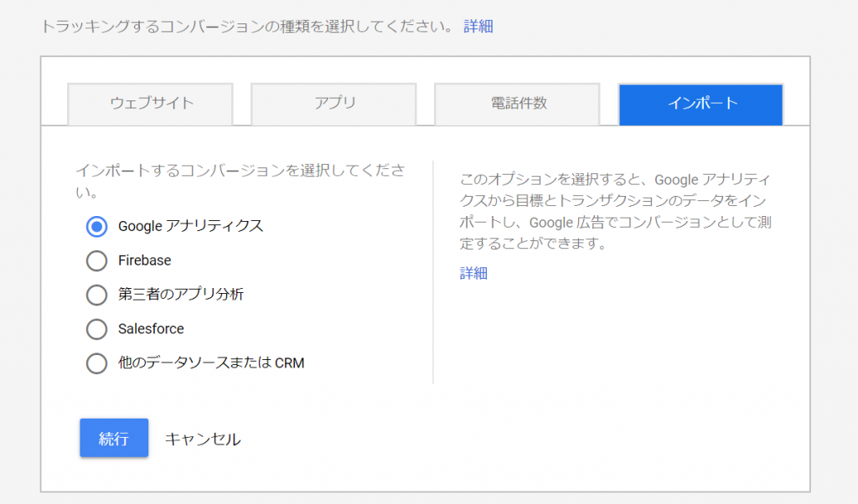This screenshot has height=504, width=858.
Task: Select the Firebase radio option
Action: coord(97,260)
